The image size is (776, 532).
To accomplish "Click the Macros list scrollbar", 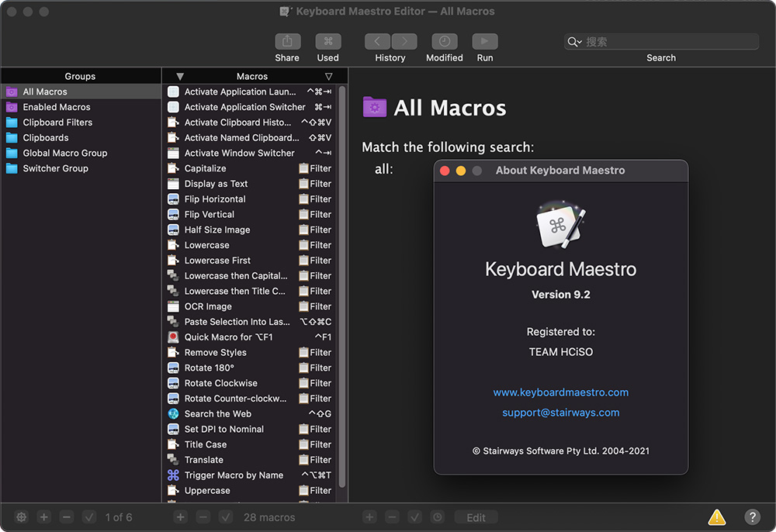I will [x=342, y=287].
